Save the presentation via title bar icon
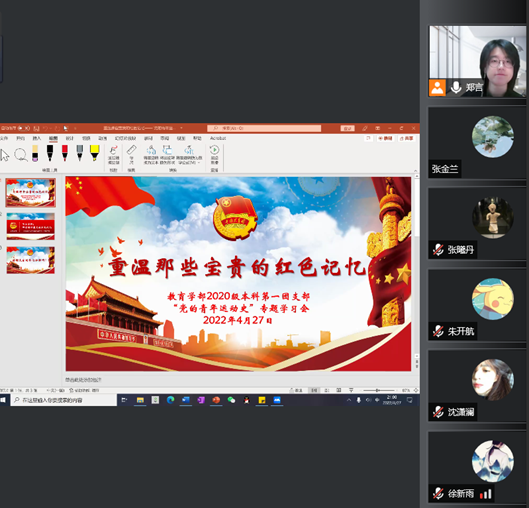 click(x=36, y=128)
